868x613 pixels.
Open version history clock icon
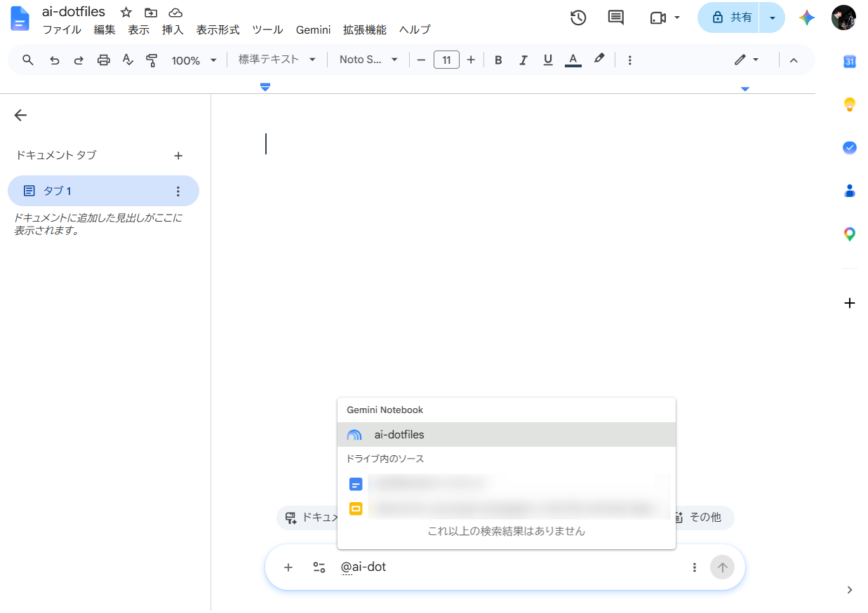click(x=578, y=18)
